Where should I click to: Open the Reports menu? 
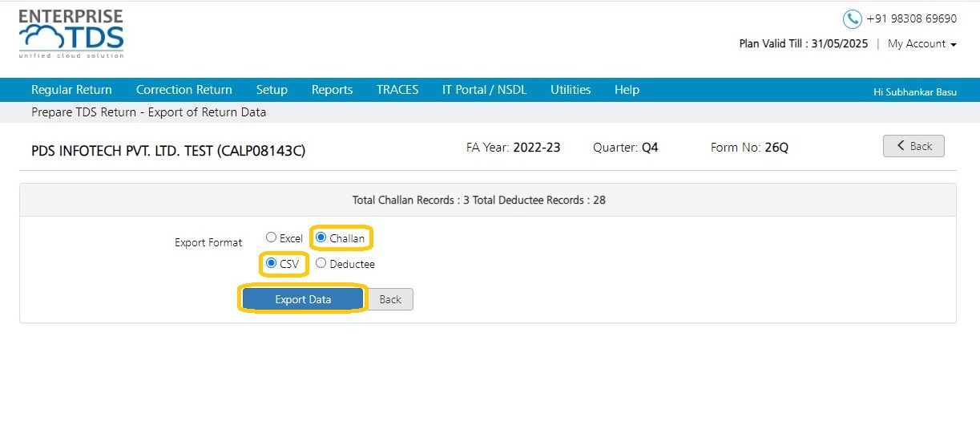pyautogui.click(x=332, y=90)
